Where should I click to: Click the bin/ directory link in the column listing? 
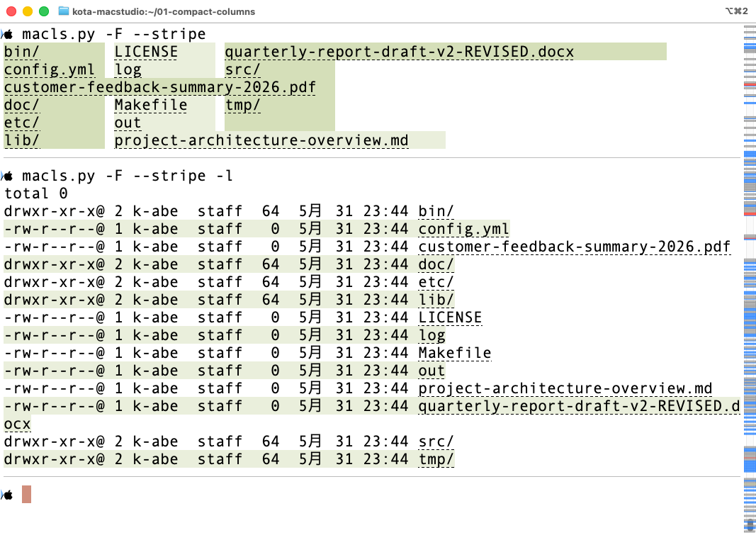(x=22, y=52)
